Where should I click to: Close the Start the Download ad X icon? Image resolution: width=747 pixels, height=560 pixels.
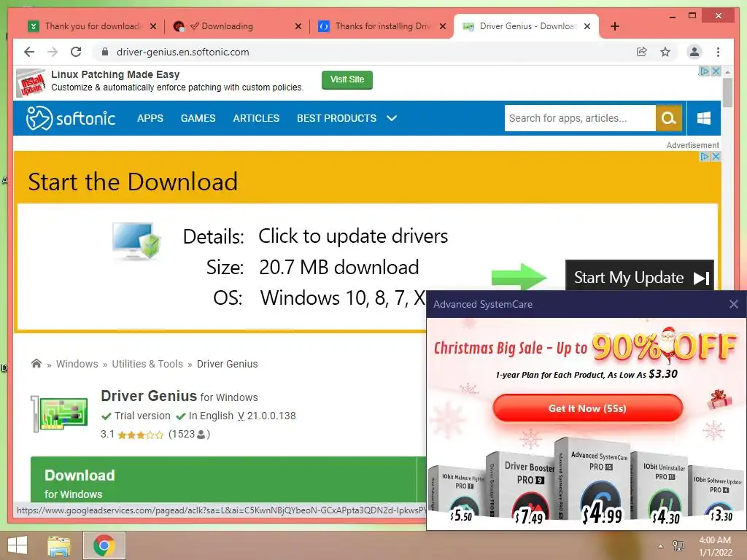point(716,157)
